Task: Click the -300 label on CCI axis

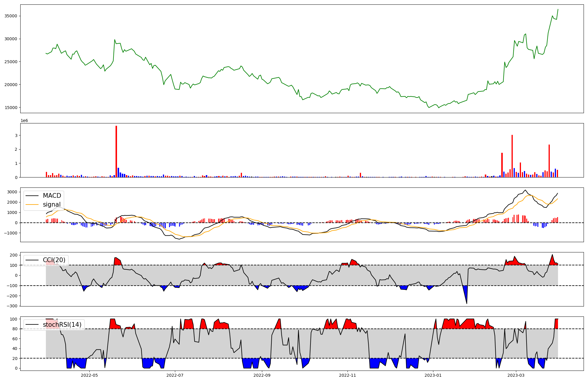Action: tap(12, 306)
